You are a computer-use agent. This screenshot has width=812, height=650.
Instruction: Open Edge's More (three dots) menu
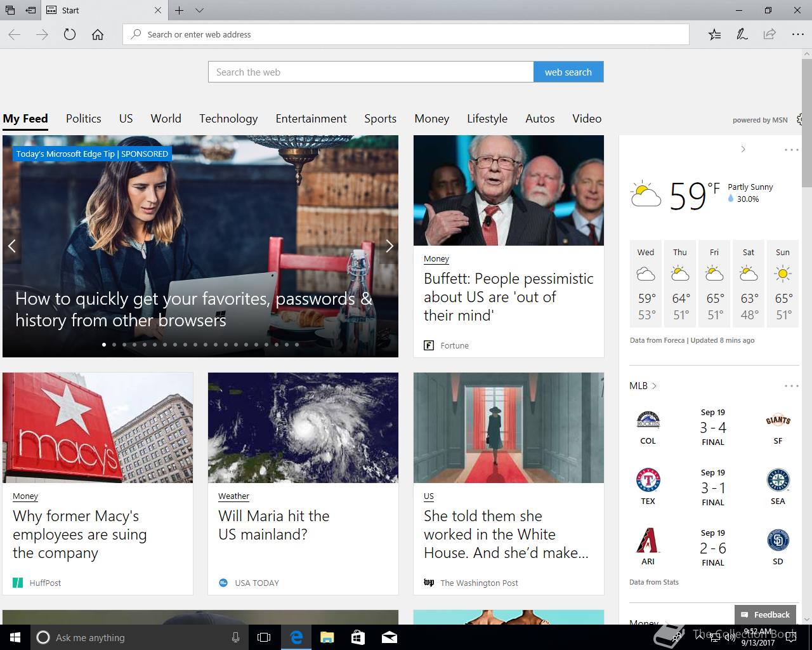click(x=797, y=34)
